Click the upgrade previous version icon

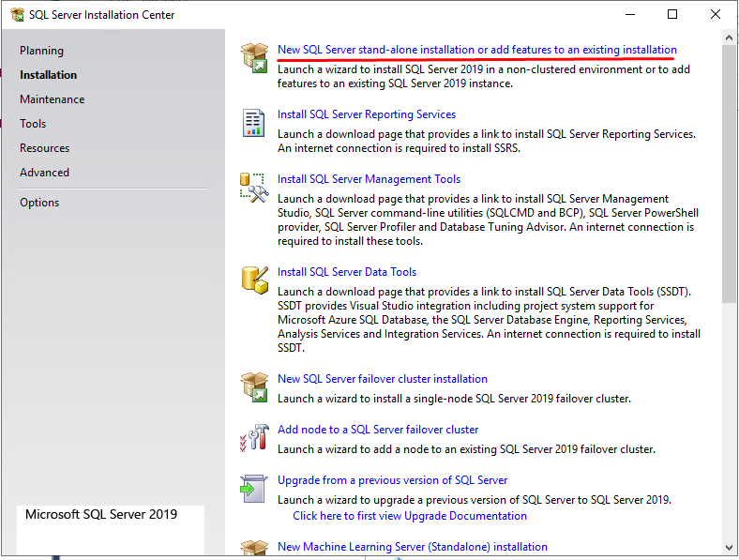click(x=253, y=488)
